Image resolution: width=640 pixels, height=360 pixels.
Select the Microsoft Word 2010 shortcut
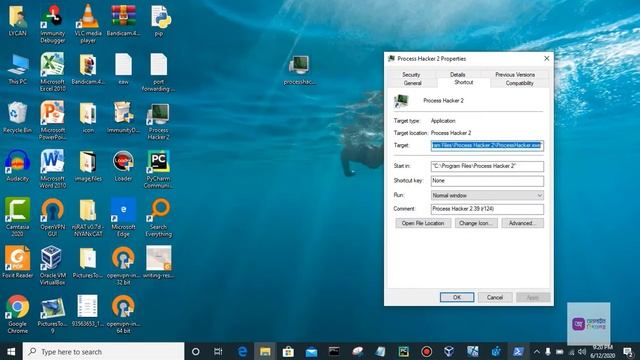[x=53, y=168]
